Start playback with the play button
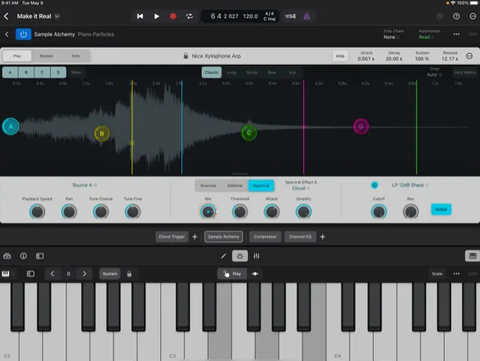The image size is (480, 361). tap(156, 16)
